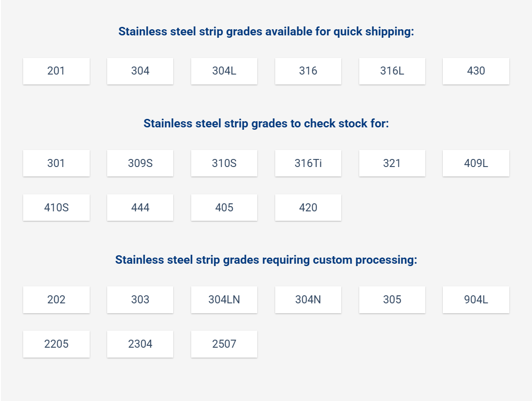Click the 309S grade button

point(140,163)
